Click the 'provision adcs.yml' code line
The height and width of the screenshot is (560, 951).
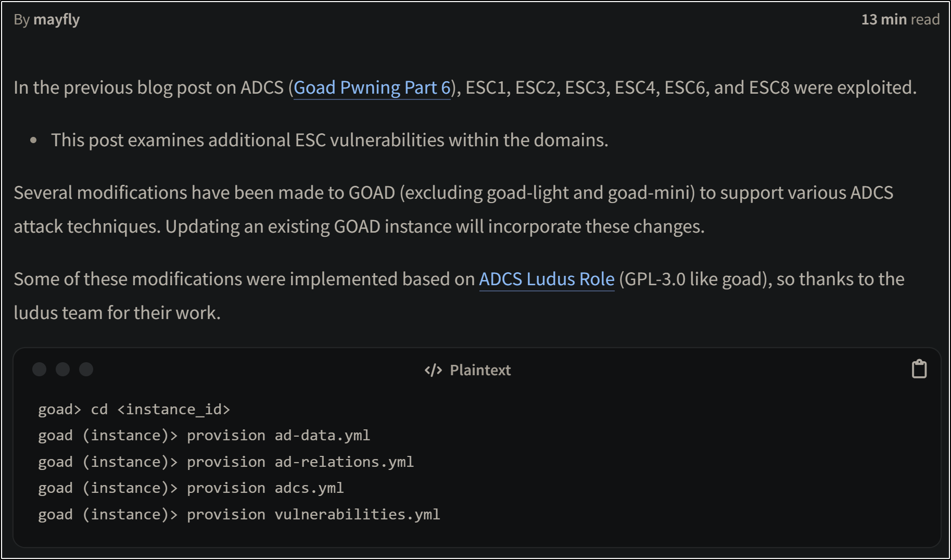click(x=191, y=488)
